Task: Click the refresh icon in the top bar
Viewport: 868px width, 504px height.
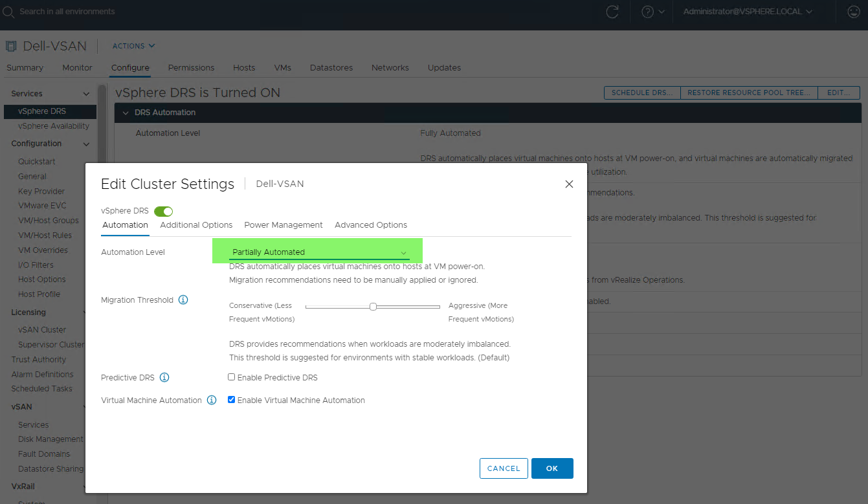Action: point(612,11)
